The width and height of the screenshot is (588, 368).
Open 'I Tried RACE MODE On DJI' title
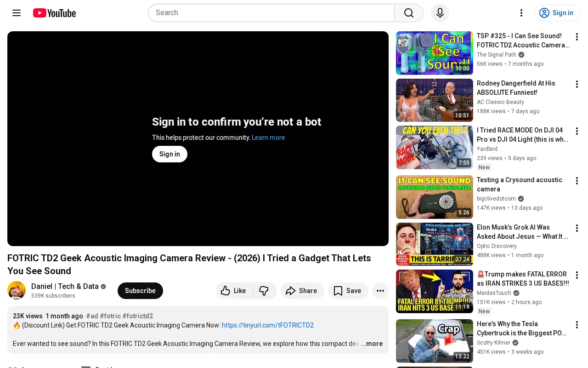point(523,135)
